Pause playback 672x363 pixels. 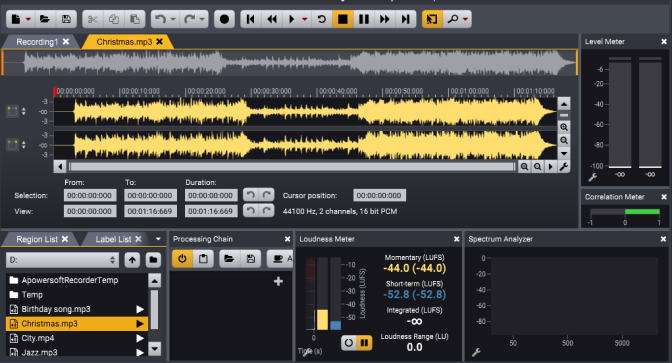363,19
